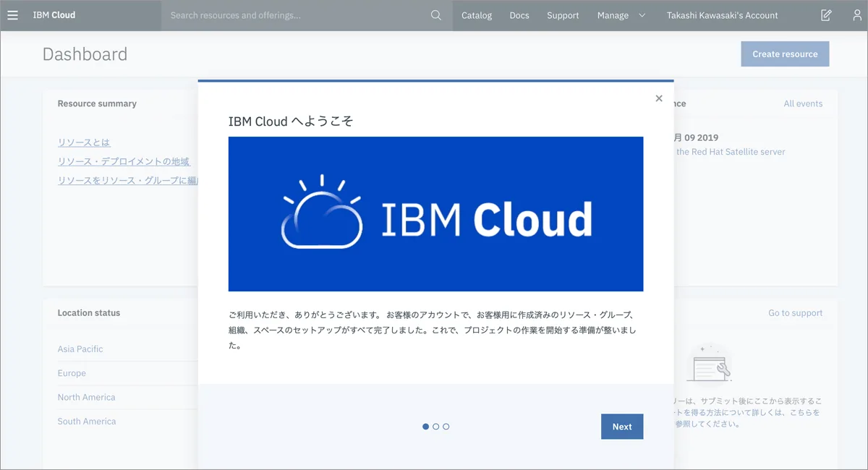
Task: Click the Red Hat Satellite server event
Action: (731, 152)
